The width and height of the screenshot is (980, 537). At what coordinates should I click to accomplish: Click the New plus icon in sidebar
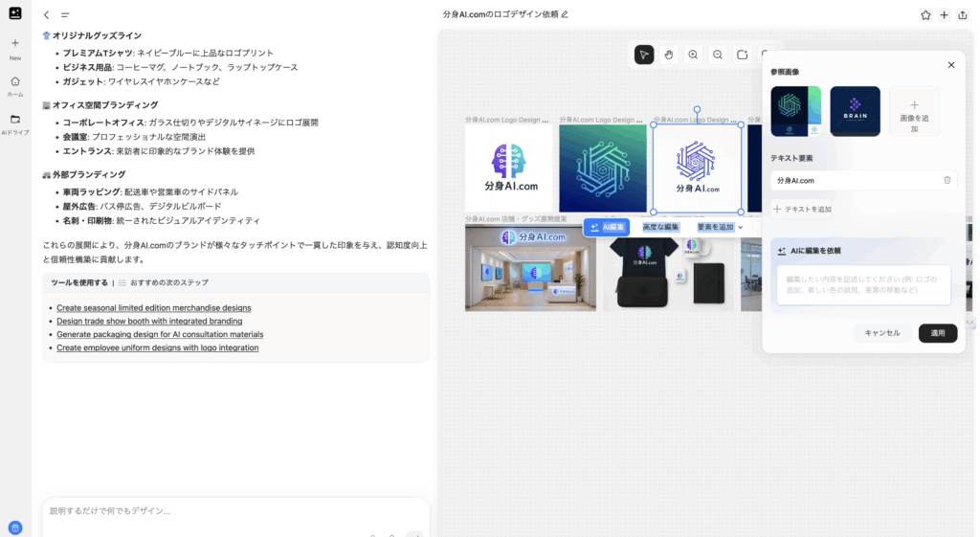(15, 43)
